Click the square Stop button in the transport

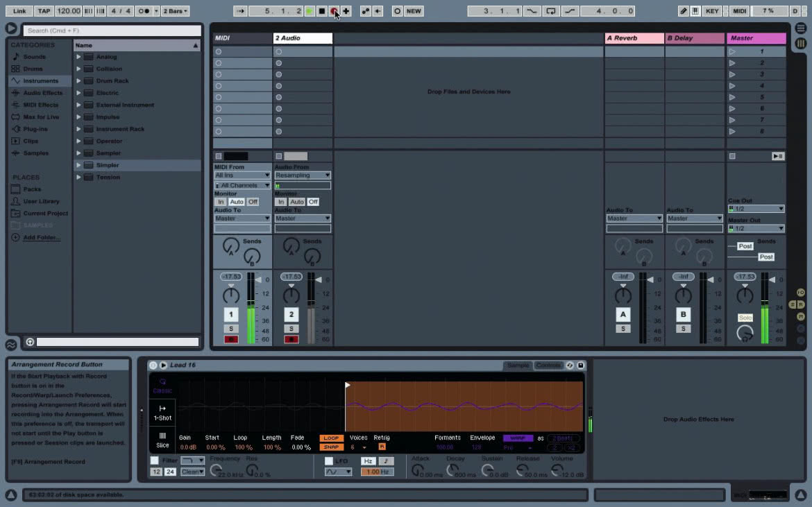(x=321, y=11)
